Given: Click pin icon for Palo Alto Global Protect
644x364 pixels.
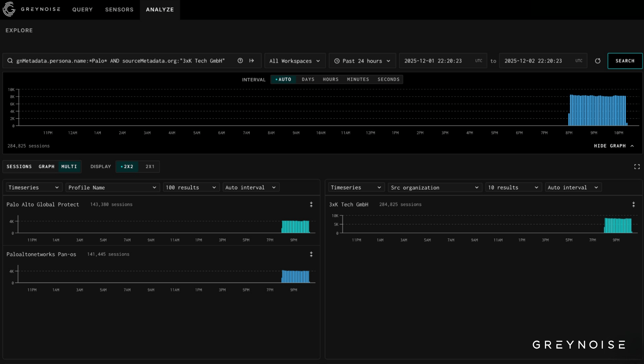Looking at the screenshot, I should pos(311,204).
